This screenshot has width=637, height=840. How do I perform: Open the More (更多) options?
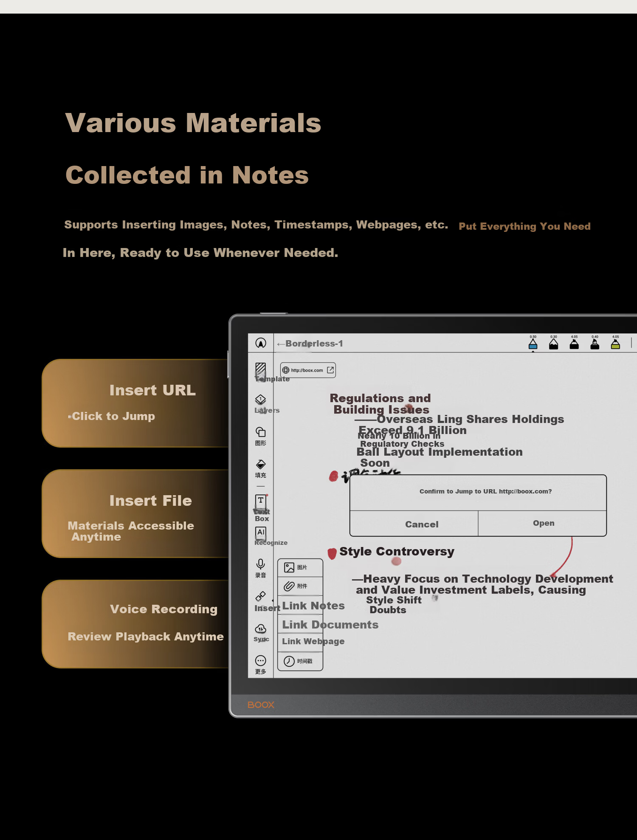click(x=261, y=665)
